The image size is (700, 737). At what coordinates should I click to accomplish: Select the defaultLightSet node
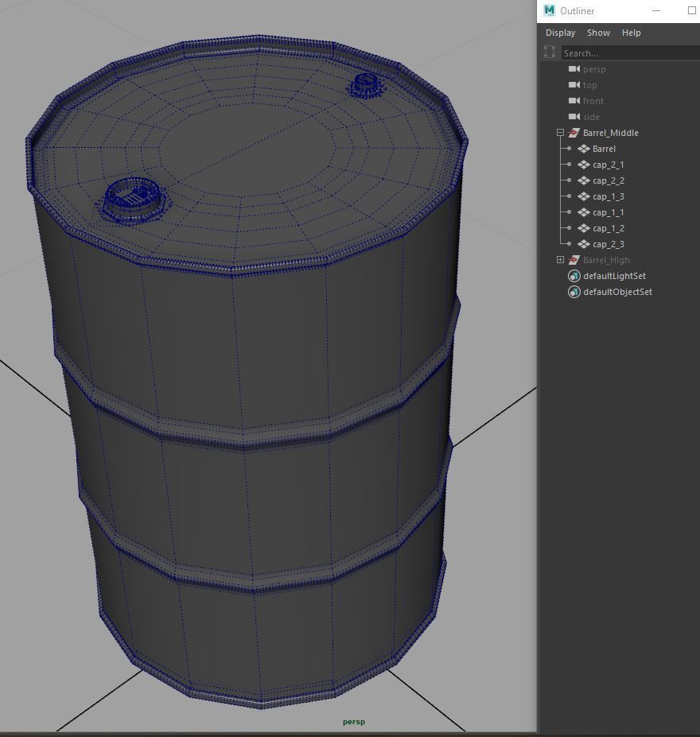614,276
